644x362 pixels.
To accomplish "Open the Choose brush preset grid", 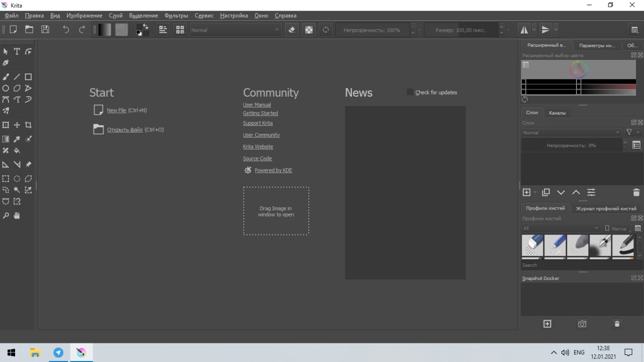I will [x=180, y=30].
